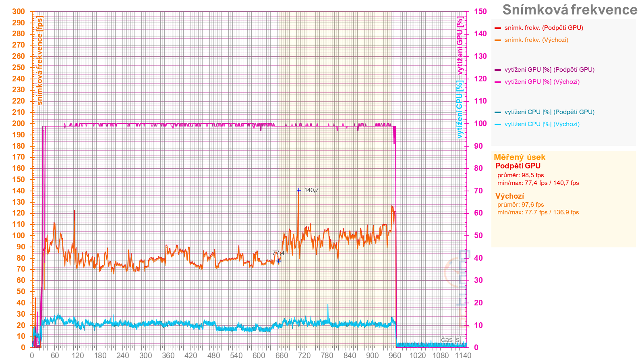The width and height of the screenshot is (644, 361).
Task: Click pink swatch for GPU load Výchozí
Action: pos(498,82)
